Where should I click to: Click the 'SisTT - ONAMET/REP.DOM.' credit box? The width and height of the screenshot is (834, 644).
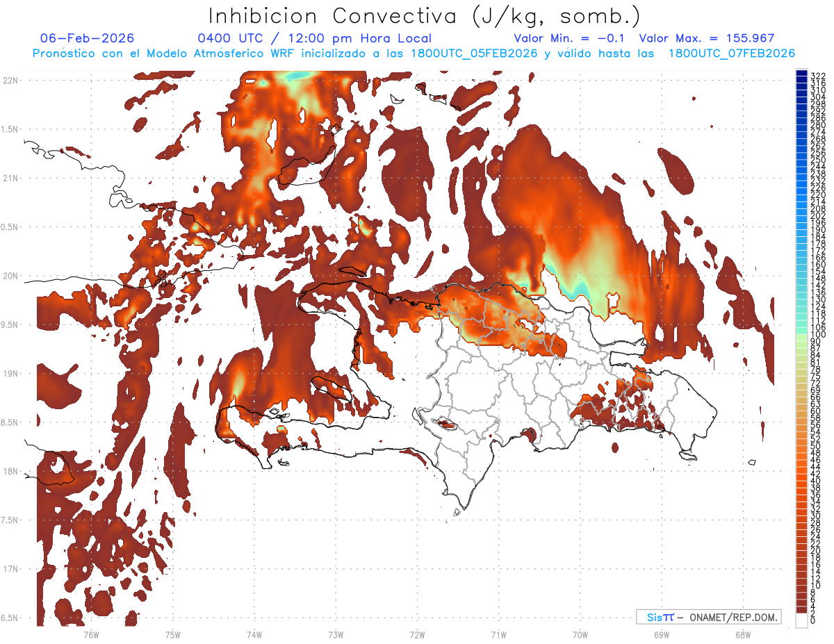[709, 617]
